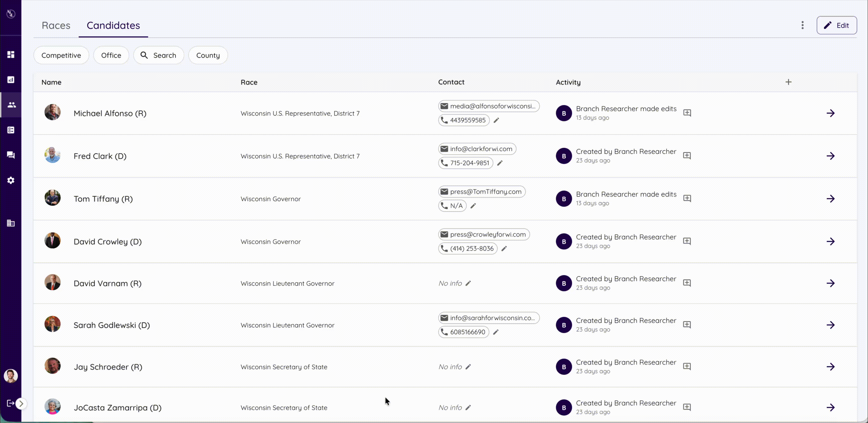Add a column with the plus icon
The image size is (868, 423).
788,82
